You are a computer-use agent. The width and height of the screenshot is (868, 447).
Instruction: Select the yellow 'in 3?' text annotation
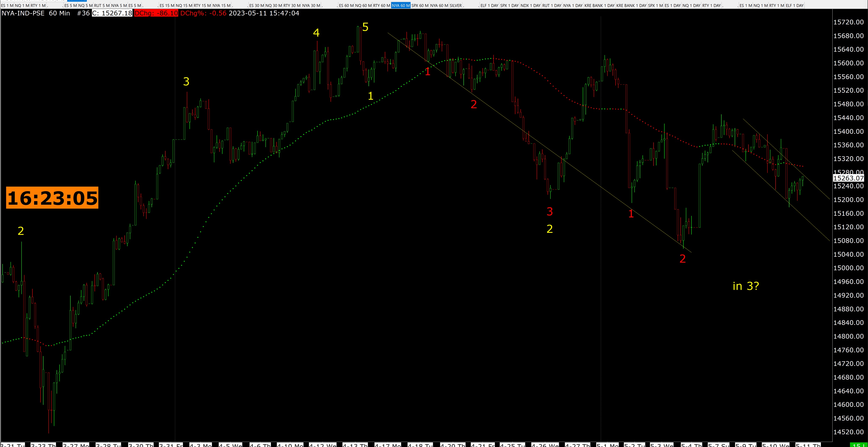746,286
